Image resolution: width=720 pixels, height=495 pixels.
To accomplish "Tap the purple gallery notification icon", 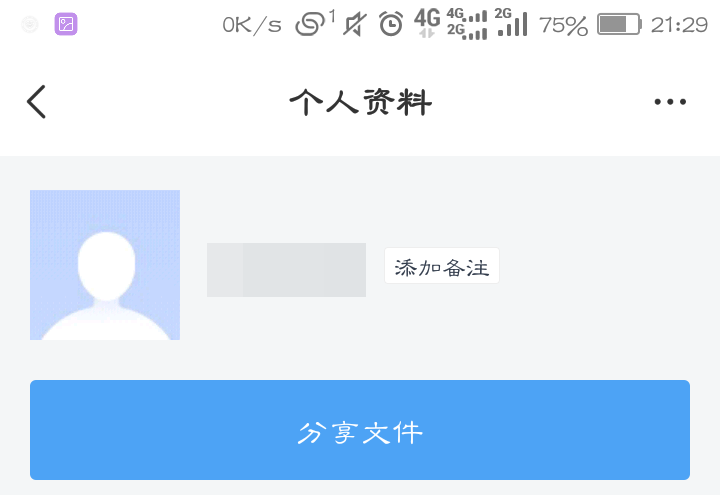I will (x=66, y=24).
